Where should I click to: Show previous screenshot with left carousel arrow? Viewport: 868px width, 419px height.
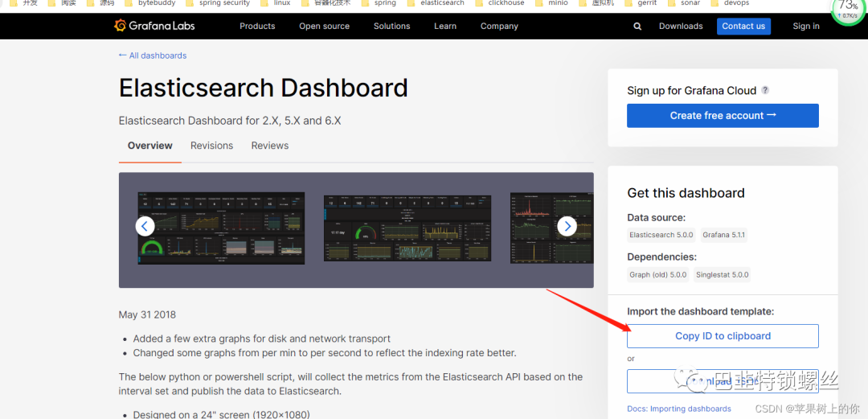tap(145, 226)
